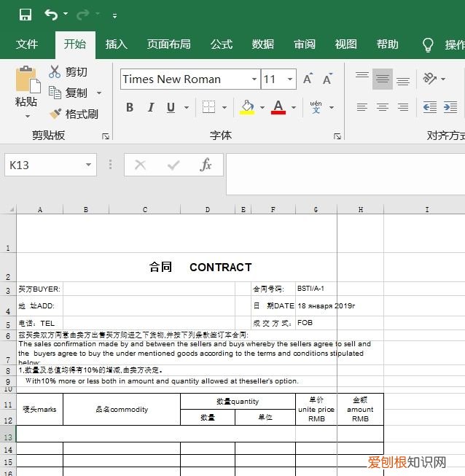This screenshot has height=476, width=465.
Task: Toggle Bold formatting
Action: click(x=130, y=107)
